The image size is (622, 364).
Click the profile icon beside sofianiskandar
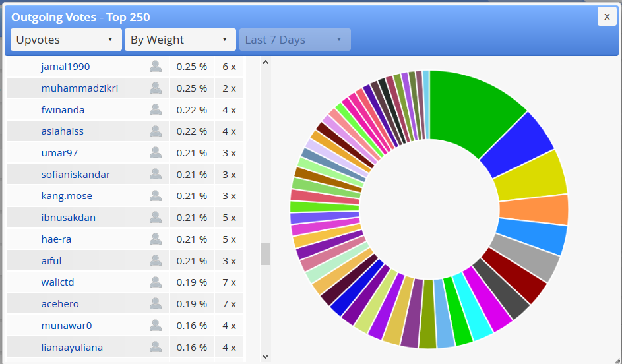(156, 174)
